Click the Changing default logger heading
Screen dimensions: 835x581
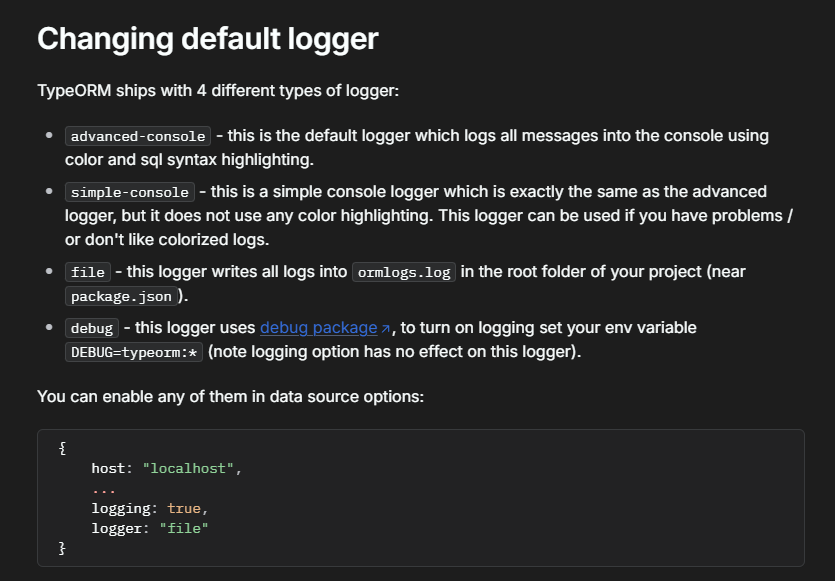[208, 38]
